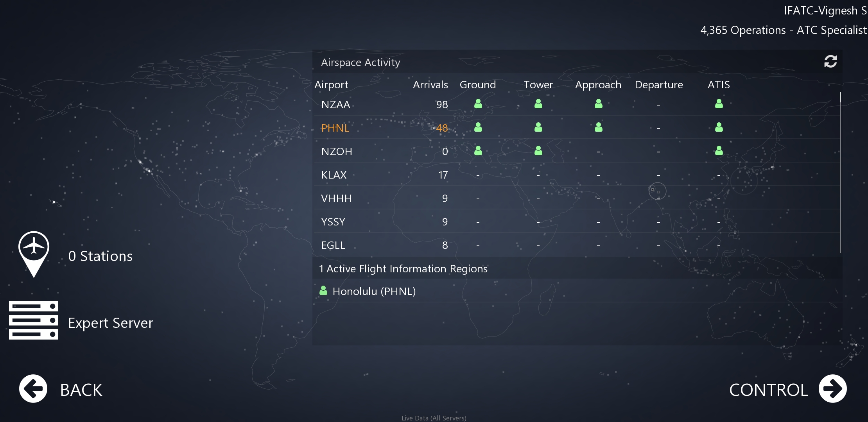868x422 pixels.
Task: Click the server rack icon
Action: pyautogui.click(x=34, y=320)
